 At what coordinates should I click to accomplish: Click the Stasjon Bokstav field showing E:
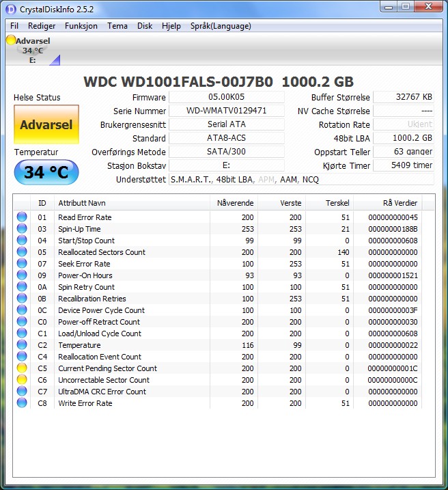[226, 165]
